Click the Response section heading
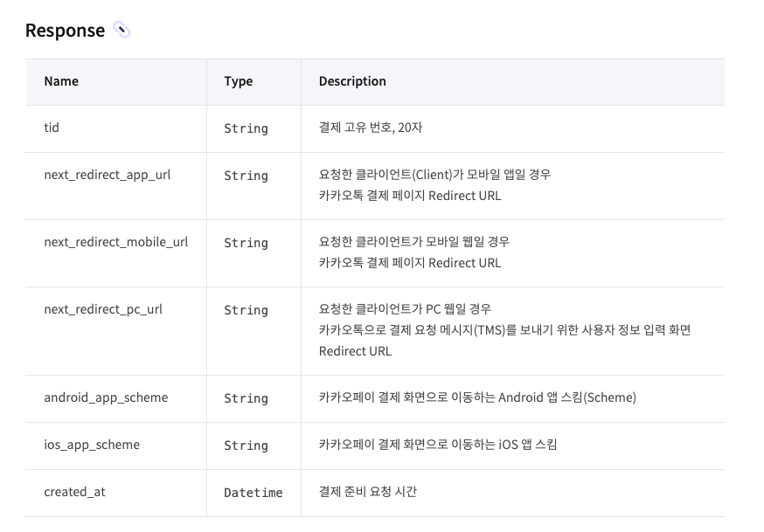Image resolution: width=764 pixels, height=532 pixels. [65, 31]
